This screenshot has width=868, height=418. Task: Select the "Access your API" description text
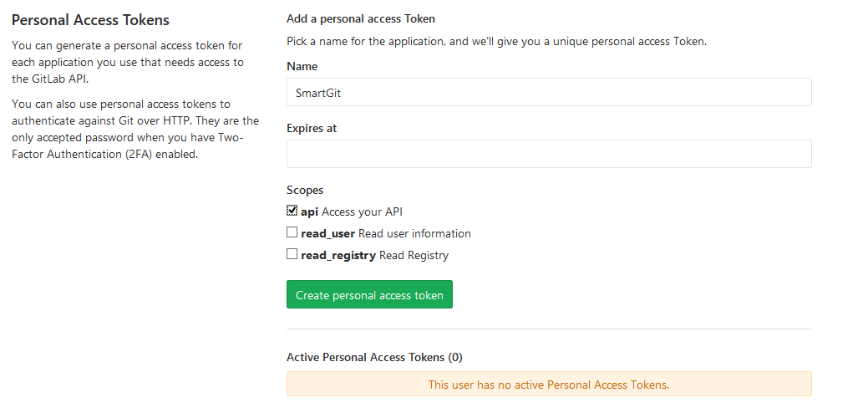click(x=363, y=212)
